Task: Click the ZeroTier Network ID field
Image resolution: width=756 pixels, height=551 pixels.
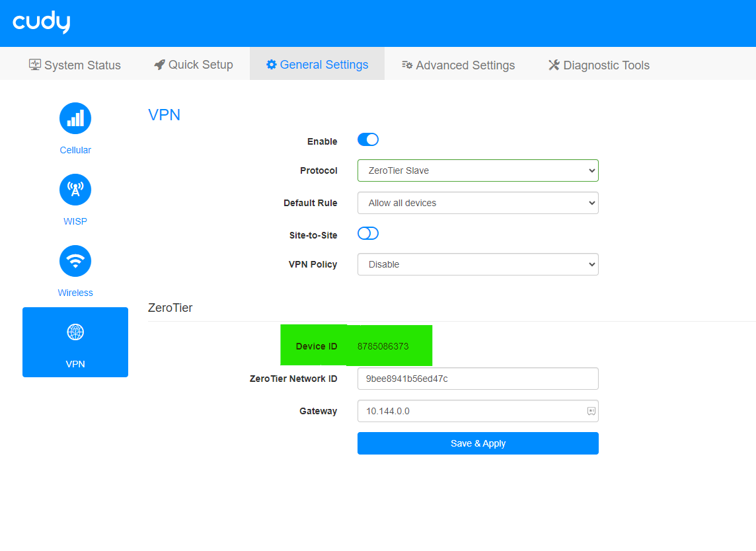Action: [478, 379]
